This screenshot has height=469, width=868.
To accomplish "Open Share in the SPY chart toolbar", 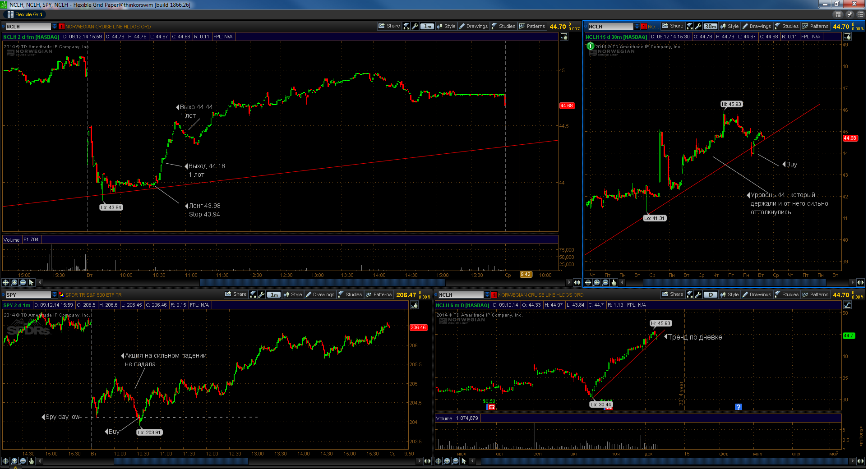I will tap(236, 294).
